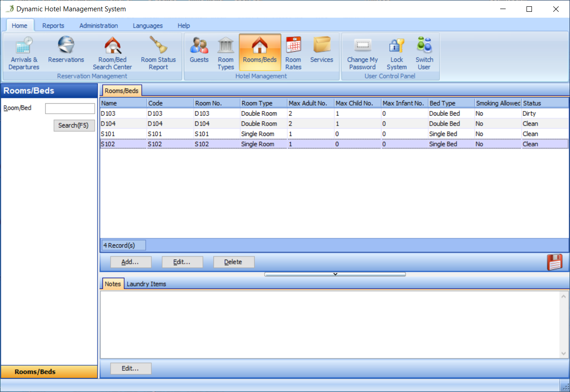This screenshot has height=392, width=570.
Task: Open Arrivals & Departures from ribbon
Action: pos(24,53)
